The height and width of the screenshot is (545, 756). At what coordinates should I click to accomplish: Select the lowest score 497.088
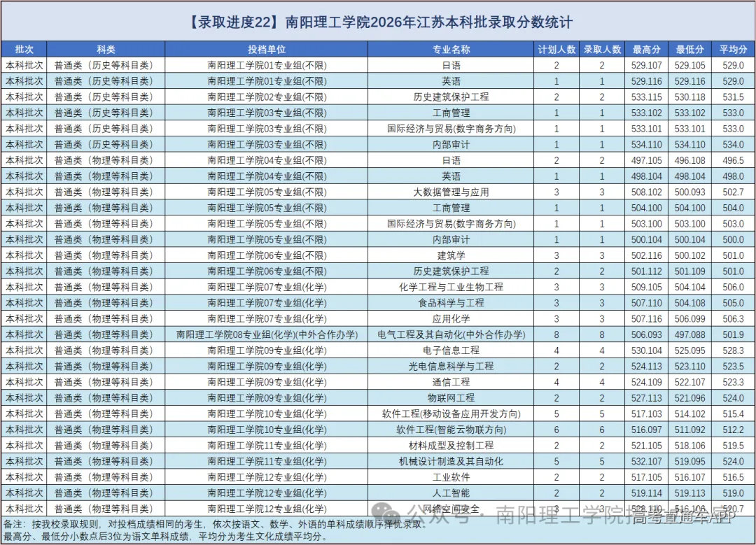coord(690,334)
